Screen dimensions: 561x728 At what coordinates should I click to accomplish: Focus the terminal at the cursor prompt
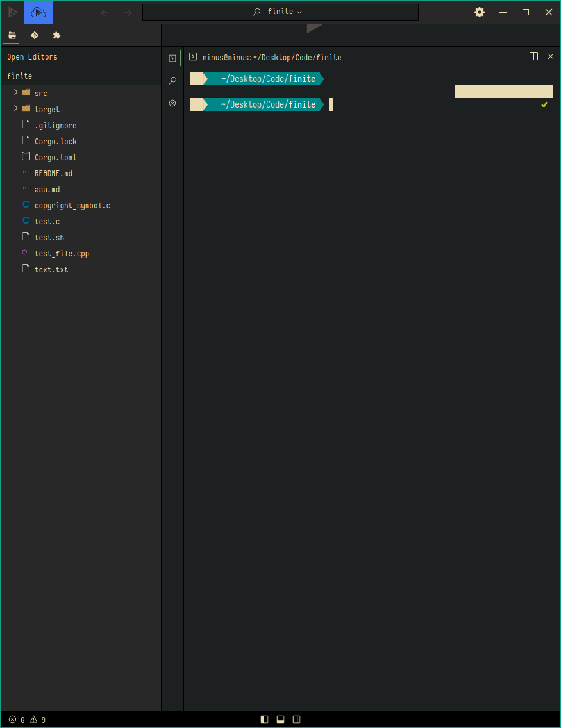point(331,104)
